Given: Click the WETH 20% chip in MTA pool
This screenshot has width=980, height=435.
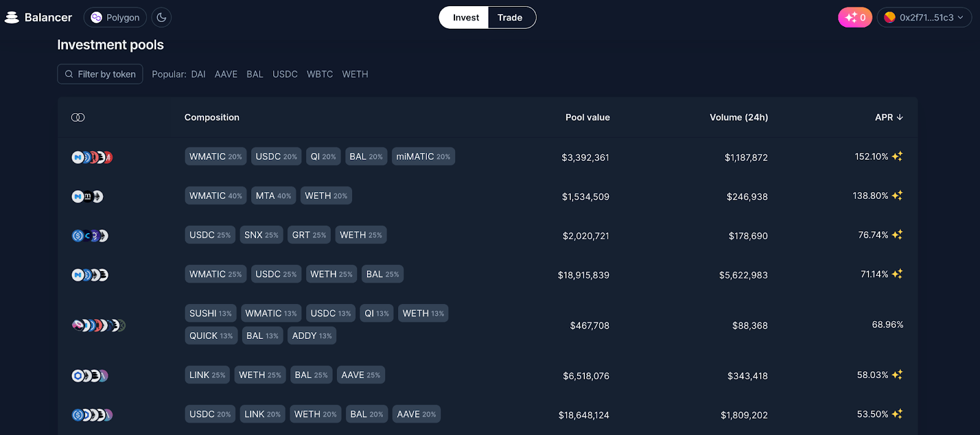Looking at the screenshot, I should 326,196.
